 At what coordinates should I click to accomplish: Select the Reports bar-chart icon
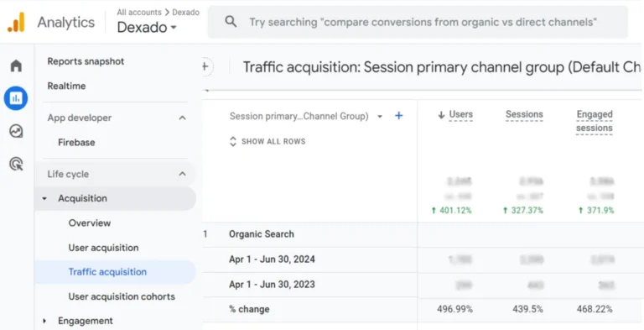pyautogui.click(x=16, y=98)
